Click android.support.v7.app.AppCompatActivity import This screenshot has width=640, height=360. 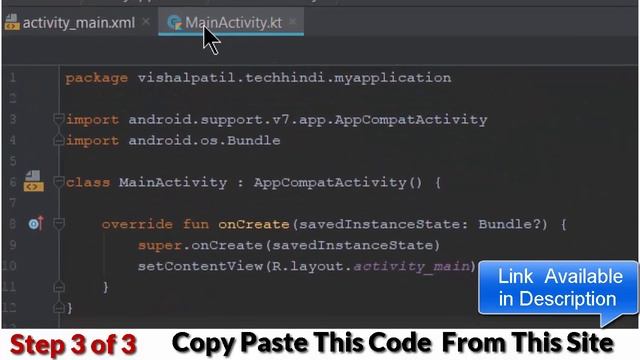(308, 120)
